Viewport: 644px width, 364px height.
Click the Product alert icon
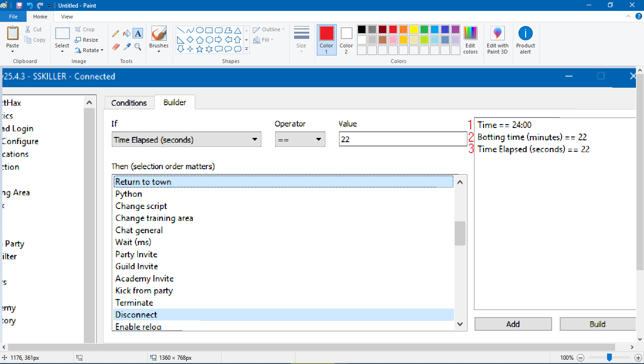pos(525,40)
